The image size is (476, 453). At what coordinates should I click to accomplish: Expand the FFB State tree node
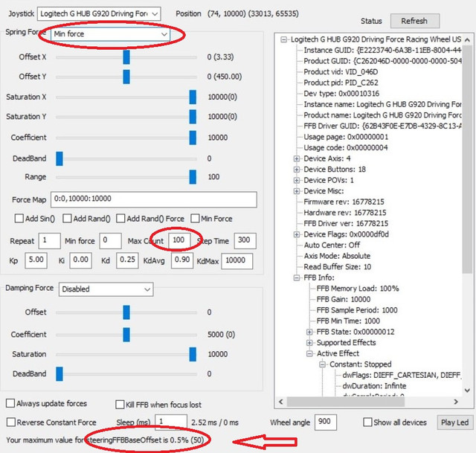(309, 332)
